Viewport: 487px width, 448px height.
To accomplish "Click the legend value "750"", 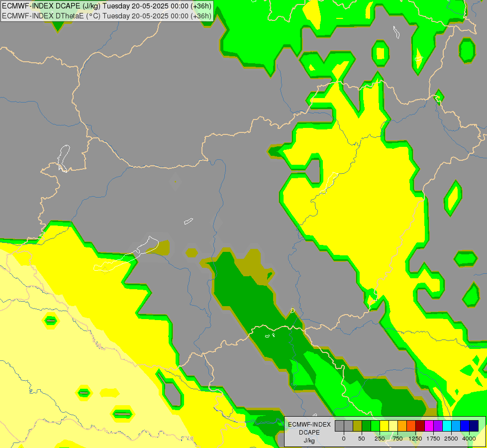I will 397,439.
